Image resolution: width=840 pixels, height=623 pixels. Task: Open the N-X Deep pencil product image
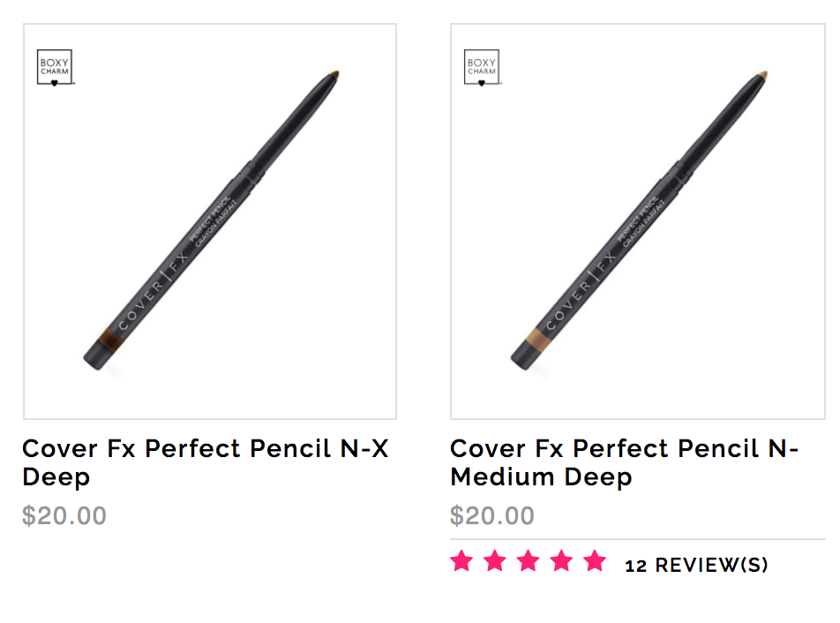210,221
